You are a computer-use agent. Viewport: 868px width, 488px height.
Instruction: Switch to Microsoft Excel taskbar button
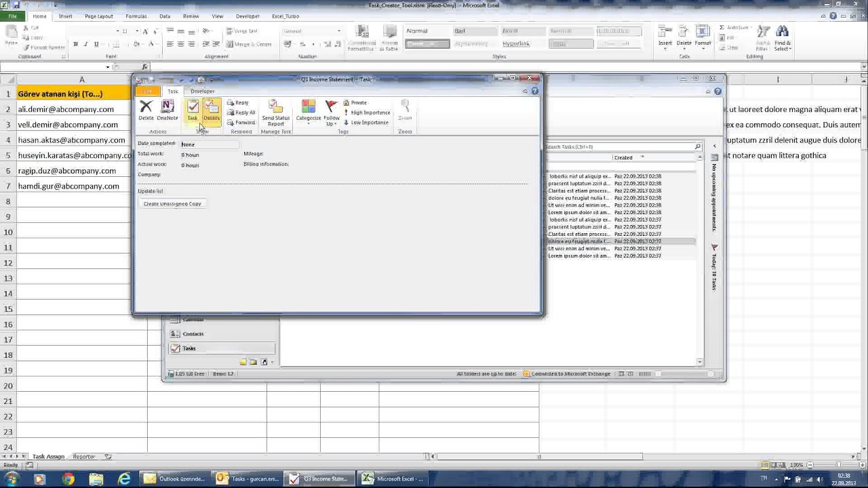coord(393,479)
